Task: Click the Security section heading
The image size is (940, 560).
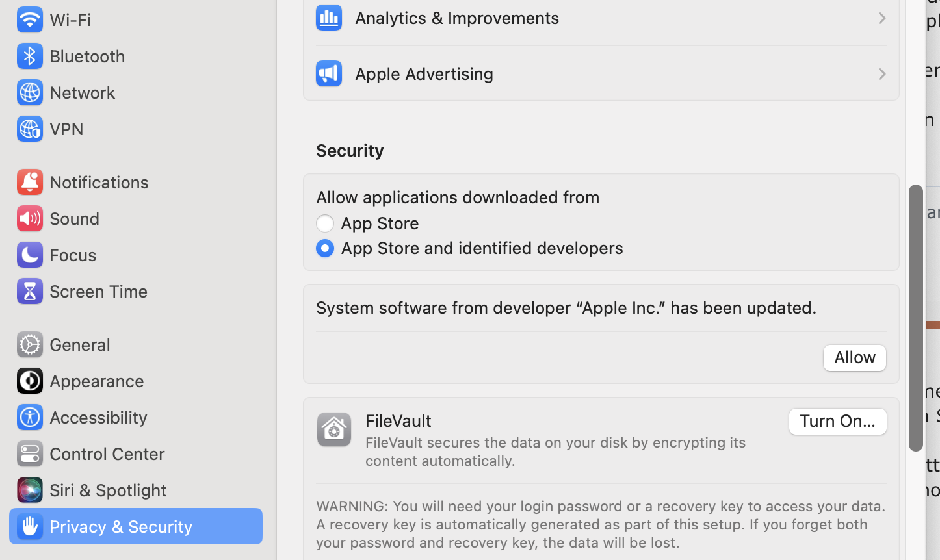Action: tap(350, 150)
